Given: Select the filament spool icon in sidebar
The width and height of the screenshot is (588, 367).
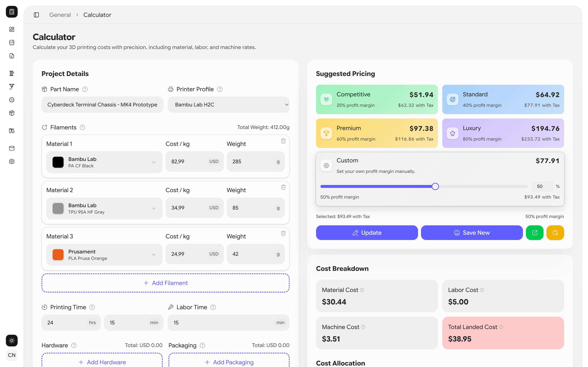Looking at the screenshot, I should 12,73.
